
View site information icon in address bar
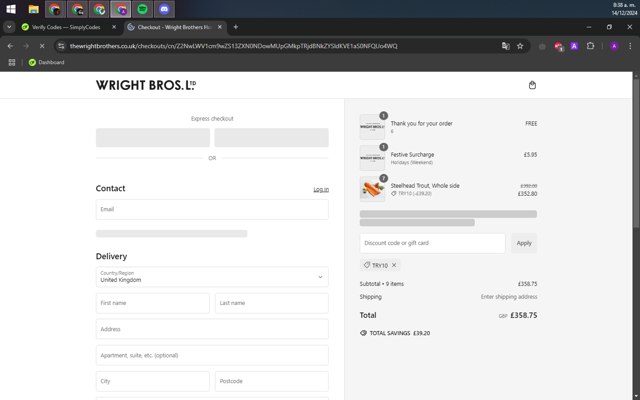[x=61, y=46]
